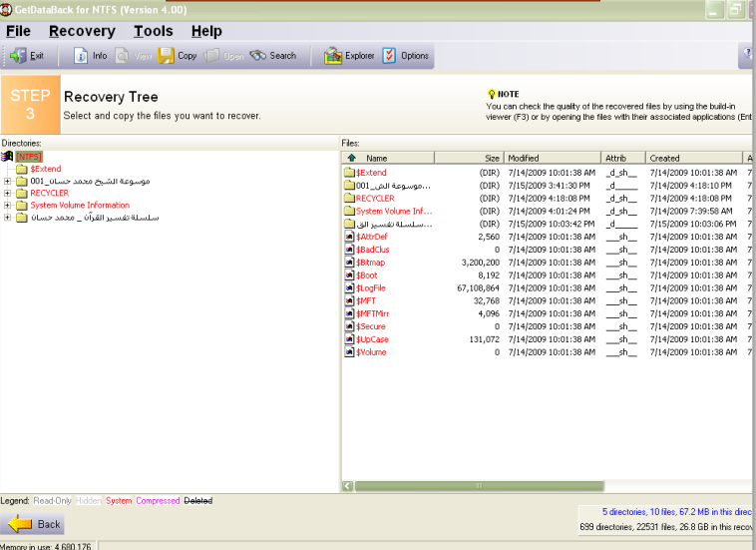Open the File menu

18,31
